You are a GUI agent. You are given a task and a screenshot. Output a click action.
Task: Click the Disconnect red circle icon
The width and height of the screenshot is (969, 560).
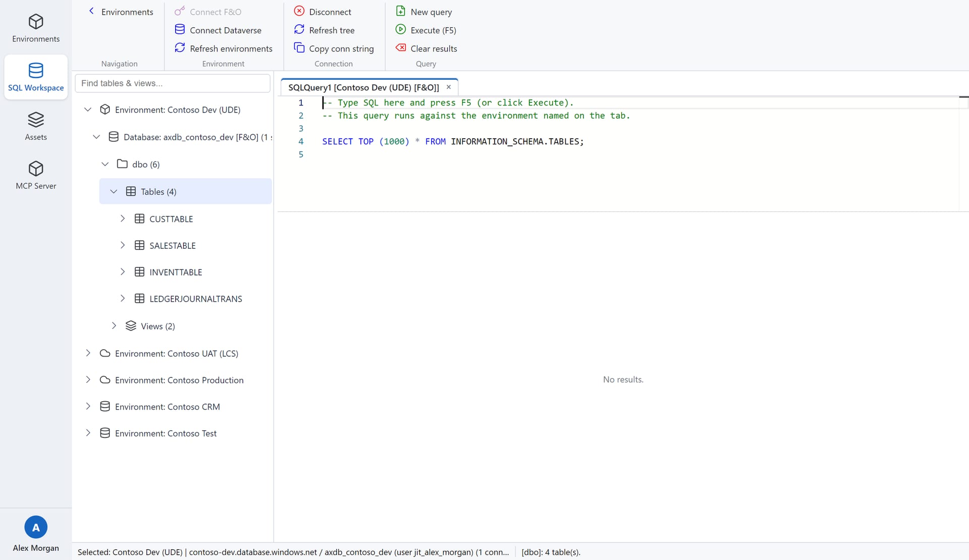coord(299,11)
